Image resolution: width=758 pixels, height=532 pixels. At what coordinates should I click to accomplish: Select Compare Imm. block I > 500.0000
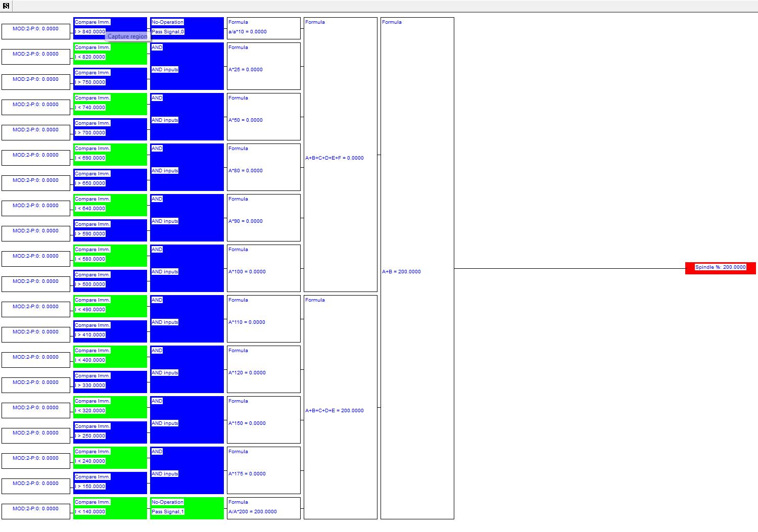pyautogui.click(x=110, y=281)
